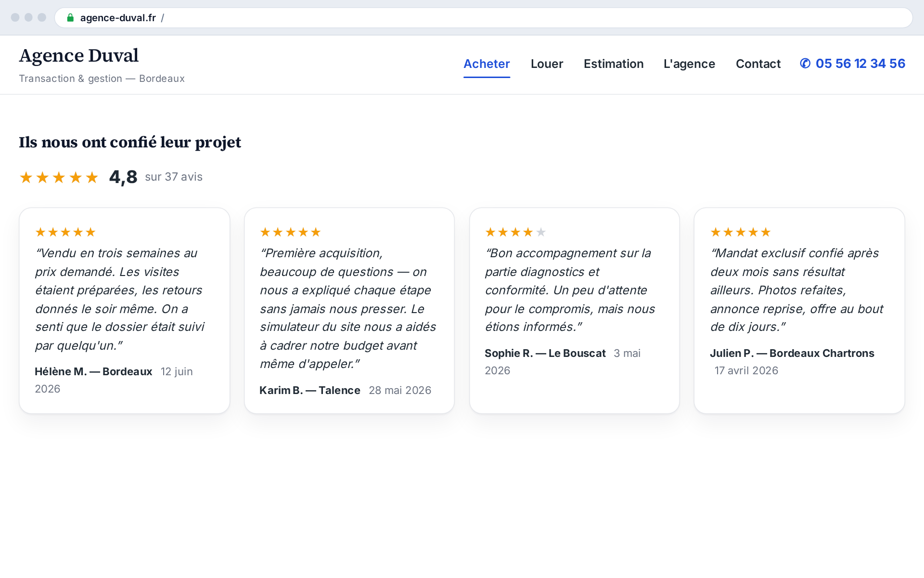The height and width of the screenshot is (578, 924).
Task: Click the 4,8 average rating number
Action: click(x=123, y=177)
